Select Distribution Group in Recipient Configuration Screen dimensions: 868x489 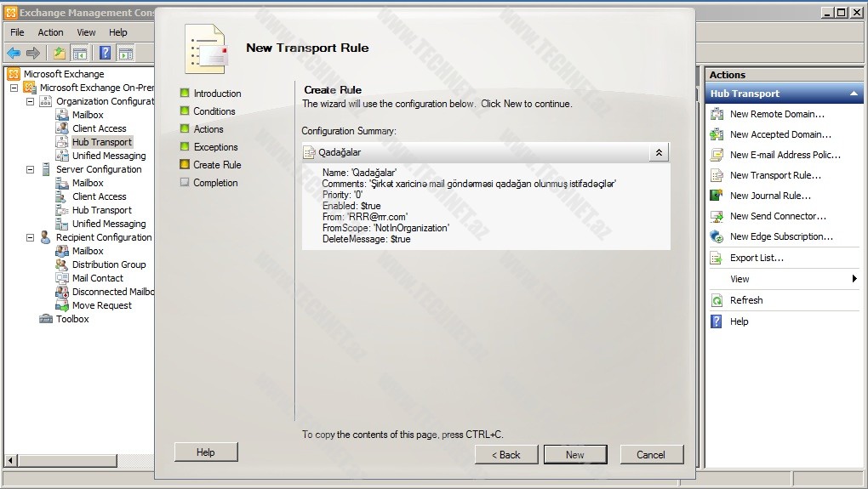(108, 264)
